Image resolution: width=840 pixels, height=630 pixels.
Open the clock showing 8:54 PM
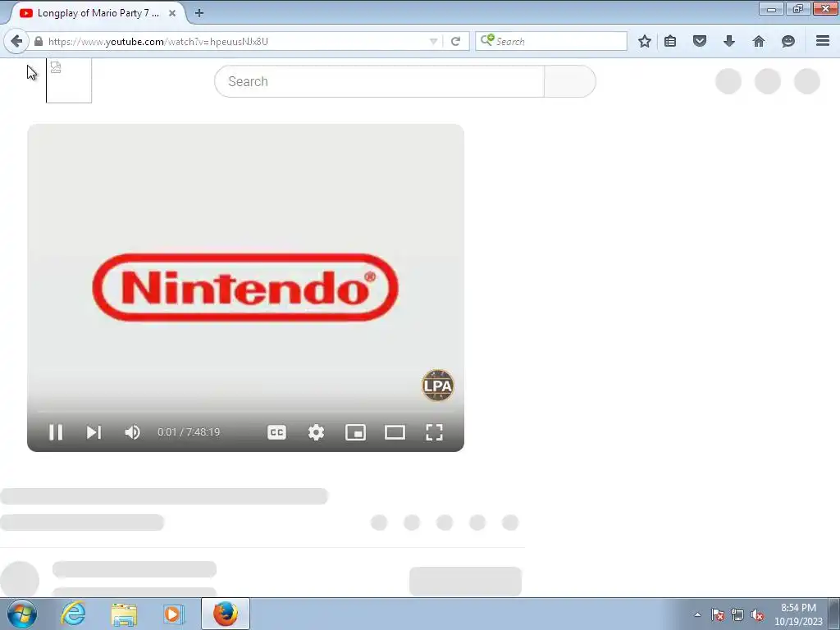798,614
